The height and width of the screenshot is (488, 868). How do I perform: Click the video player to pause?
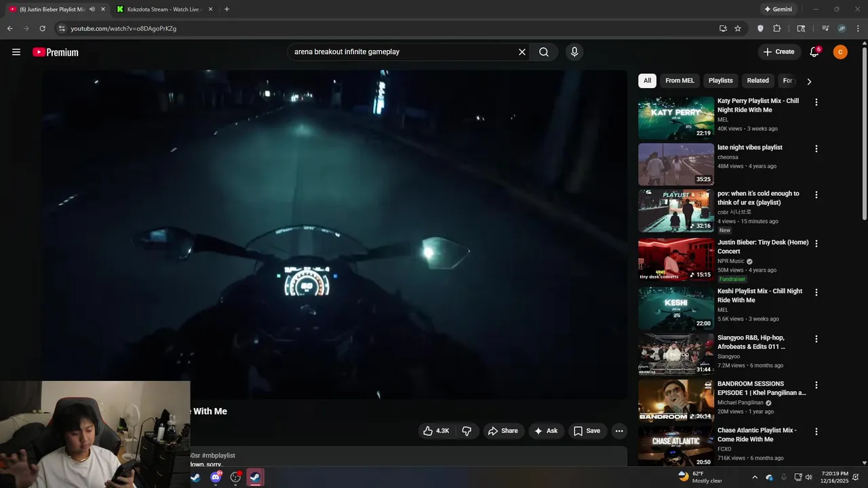tap(335, 235)
